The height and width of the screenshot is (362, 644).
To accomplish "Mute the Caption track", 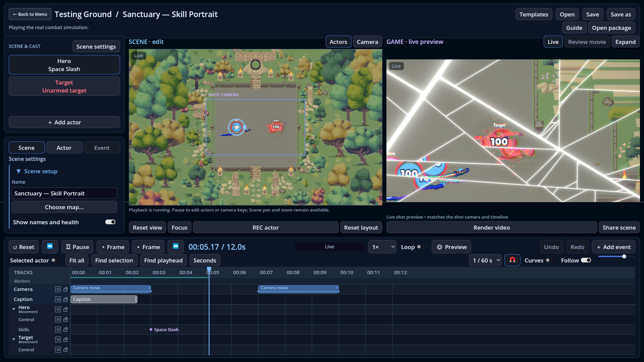I will (x=58, y=299).
